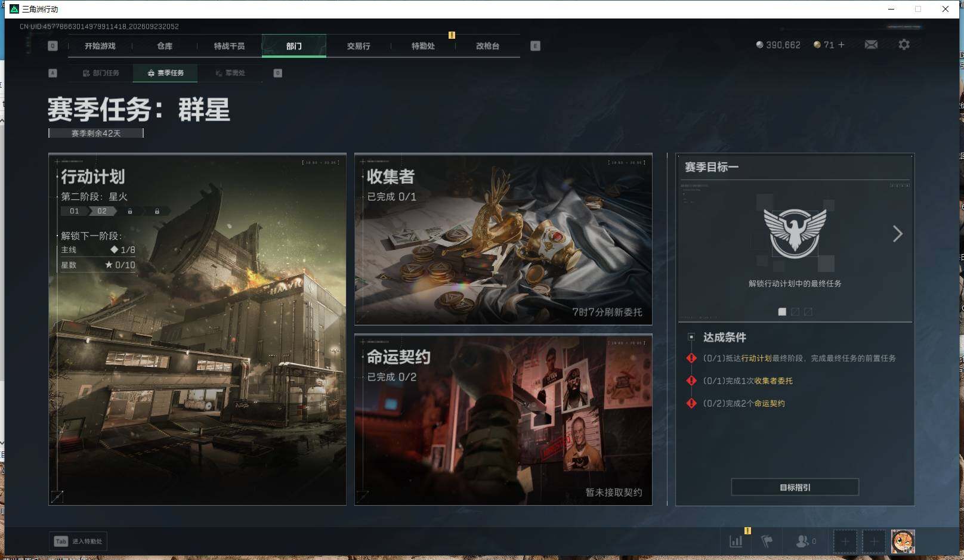
Task: Click the 390,662 currency balance
Action: tap(778, 45)
